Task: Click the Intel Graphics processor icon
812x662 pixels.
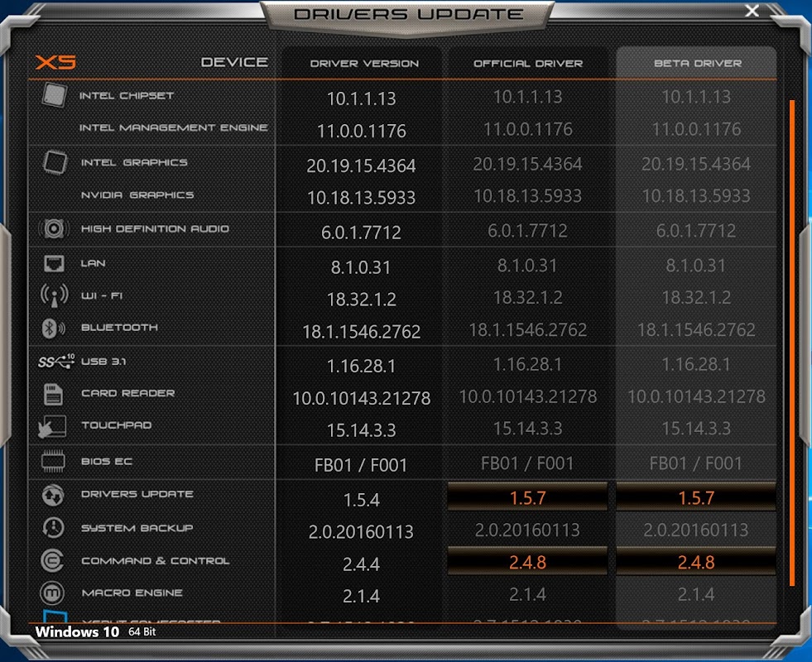Action: tap(55, 162)
